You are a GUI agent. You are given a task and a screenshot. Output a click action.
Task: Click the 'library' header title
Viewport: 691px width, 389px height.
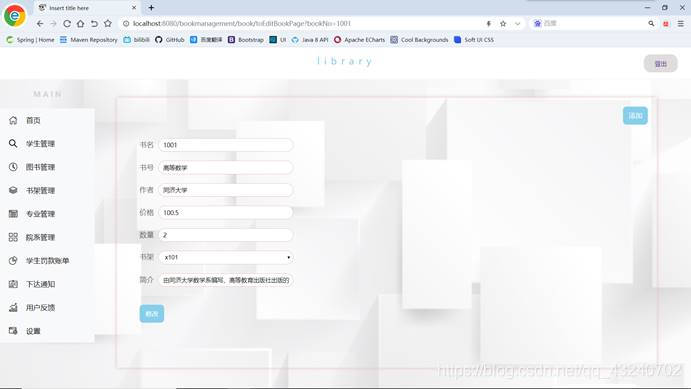pyautogui.click(x=345, y=61)
